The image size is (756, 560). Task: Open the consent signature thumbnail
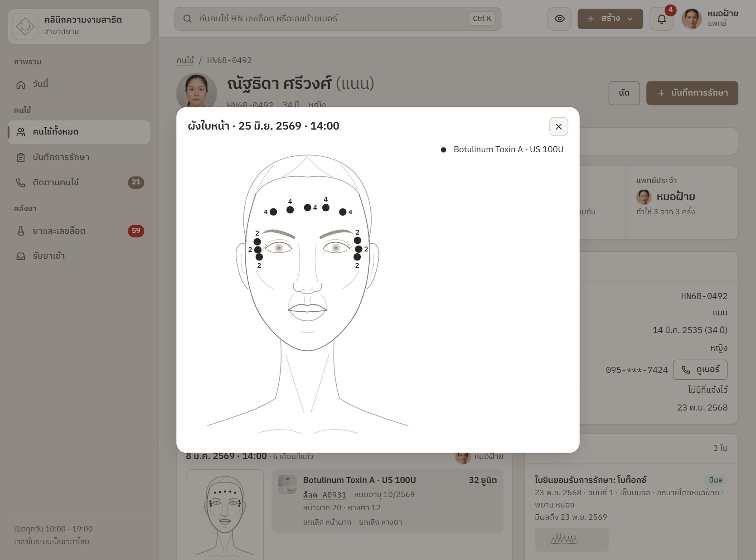[572, 540]
